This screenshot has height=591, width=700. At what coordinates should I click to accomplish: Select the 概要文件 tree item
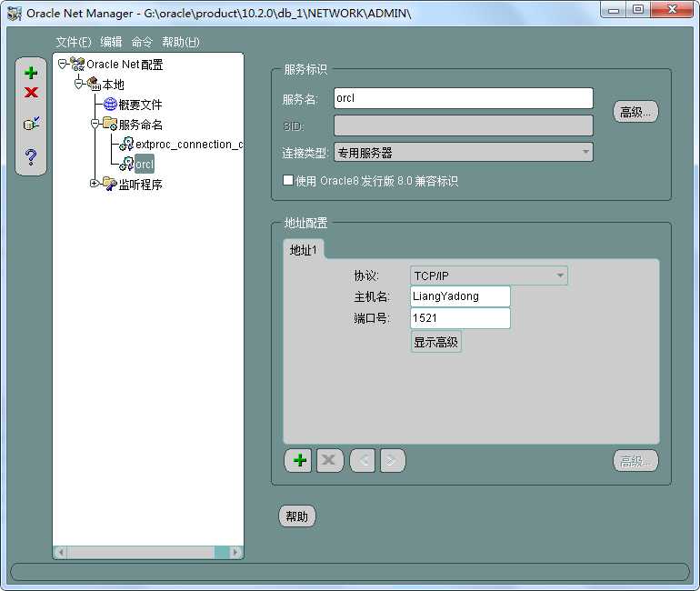[x=140, y=105]
